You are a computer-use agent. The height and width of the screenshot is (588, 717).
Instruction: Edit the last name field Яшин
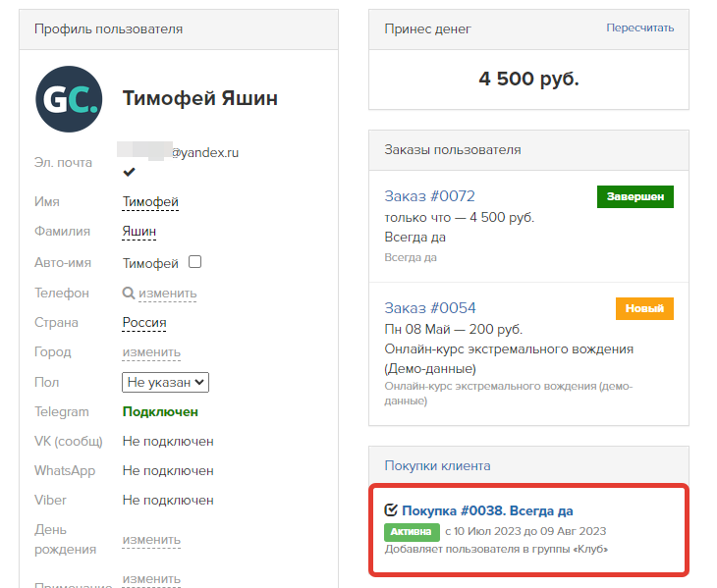click(139, 232)
